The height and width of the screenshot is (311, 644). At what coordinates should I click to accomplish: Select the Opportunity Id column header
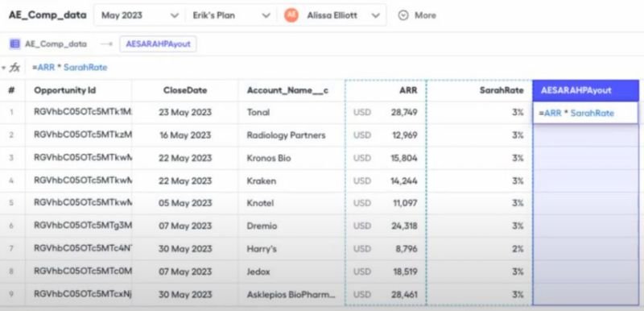[x=78, y=90]
